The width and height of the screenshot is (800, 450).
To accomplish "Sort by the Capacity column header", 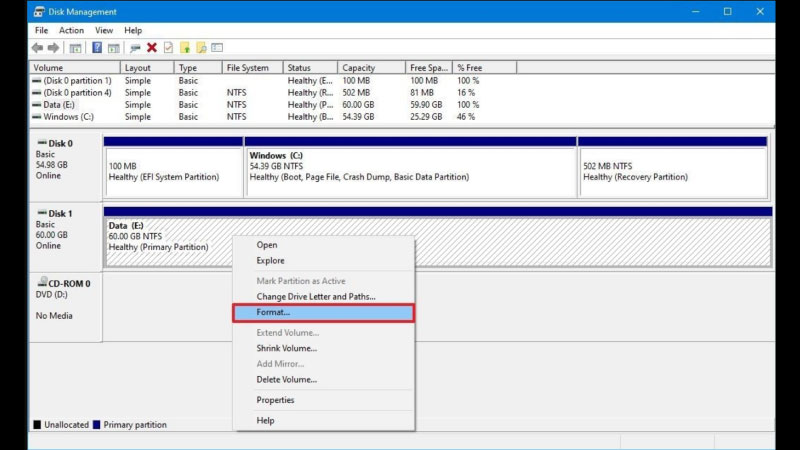I will click(x=358, y=68).
